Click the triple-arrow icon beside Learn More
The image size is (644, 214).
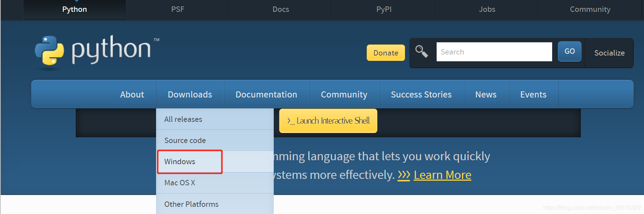pos(404,175)
